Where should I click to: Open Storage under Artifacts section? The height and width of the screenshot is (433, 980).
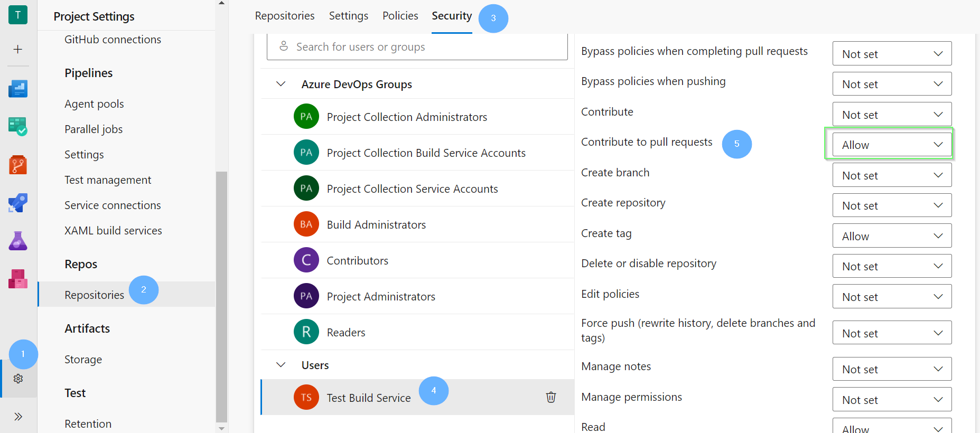coord(83,360)
